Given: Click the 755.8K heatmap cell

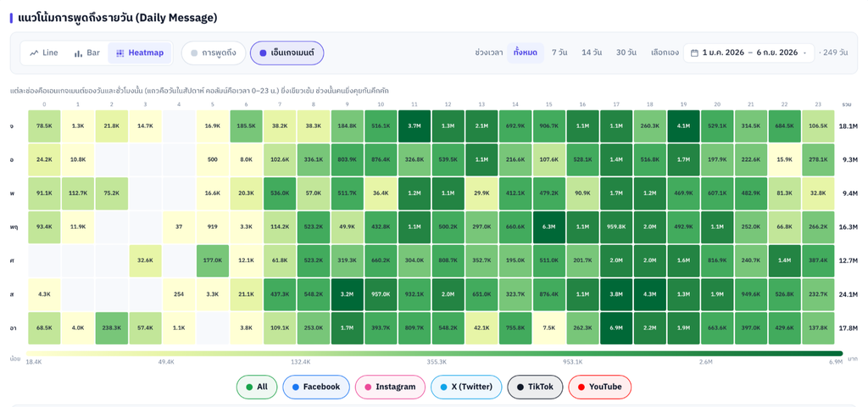Looking at the screenshot, I should tap(516, 328).
